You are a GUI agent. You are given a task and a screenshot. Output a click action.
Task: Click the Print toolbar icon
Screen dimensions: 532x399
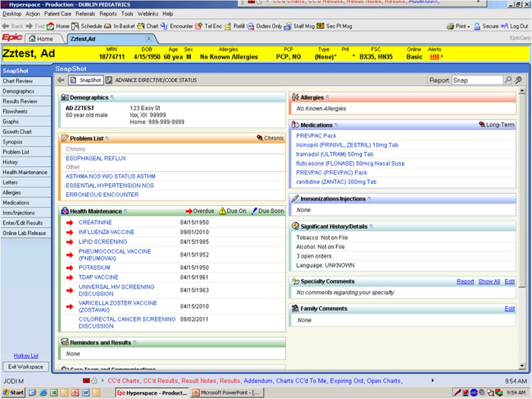450,26
